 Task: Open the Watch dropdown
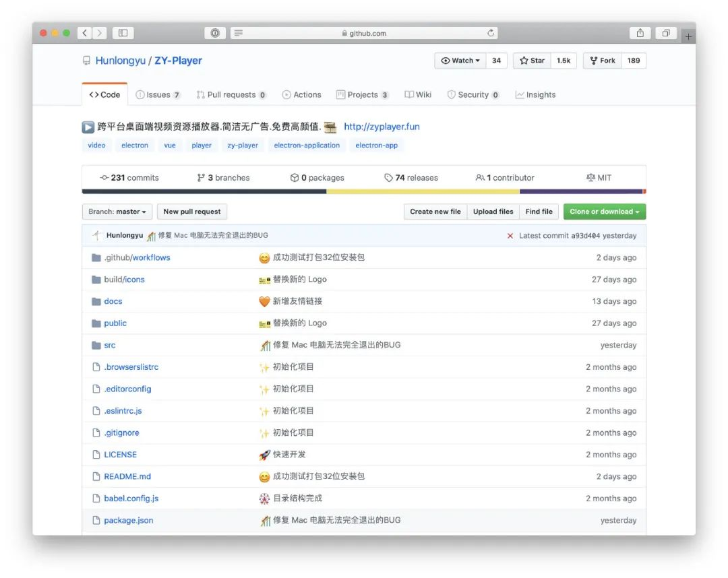click(460, 61)
